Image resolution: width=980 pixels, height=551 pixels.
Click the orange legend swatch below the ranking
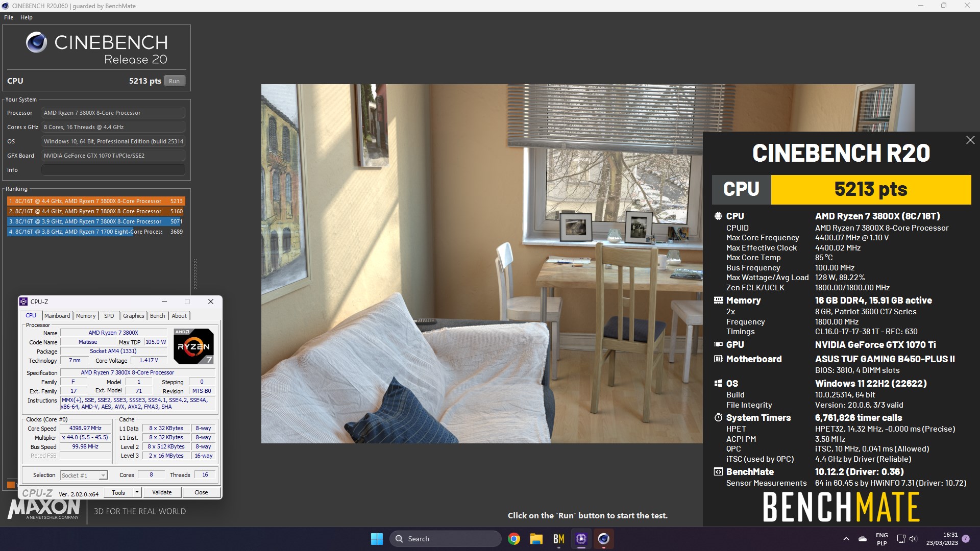pos(11,485)
